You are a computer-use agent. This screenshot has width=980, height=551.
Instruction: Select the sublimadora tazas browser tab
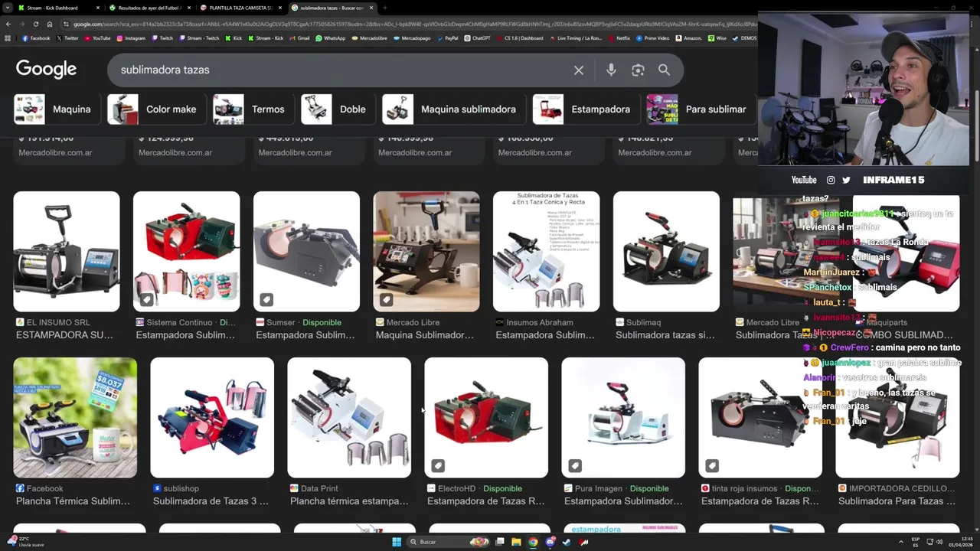pos(331,8)
